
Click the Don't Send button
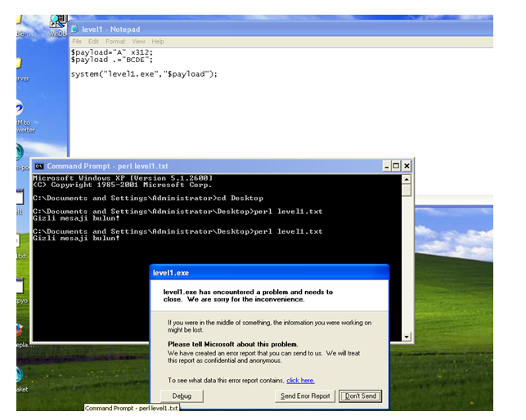pyautogui.click(x=360, y=395)
